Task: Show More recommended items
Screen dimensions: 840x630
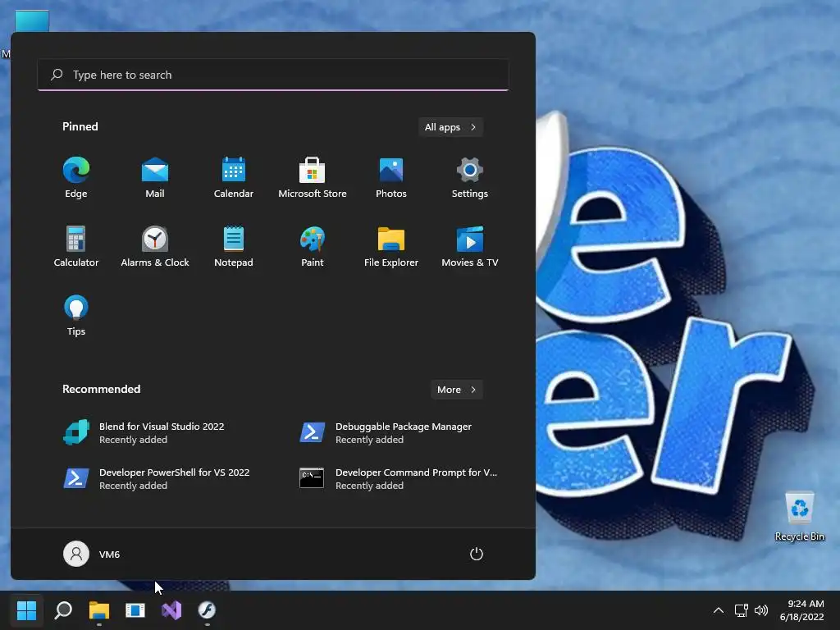Action: (456, 390)
